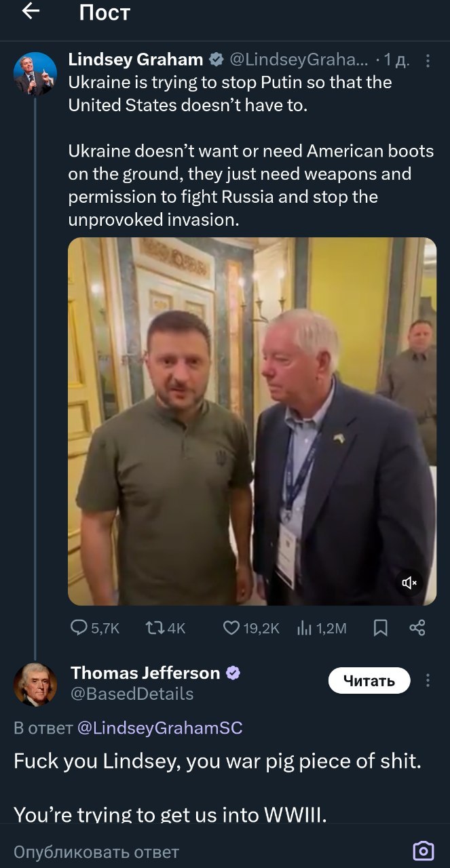Open Lindsey Graham display name link
The height and width of the screenshot is (868, 450).
(136, 60)
